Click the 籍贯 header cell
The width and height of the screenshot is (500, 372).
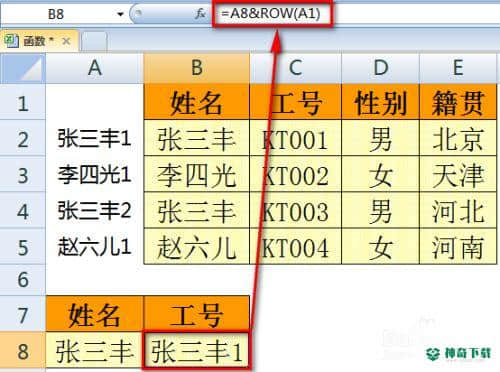click(458, 102)
